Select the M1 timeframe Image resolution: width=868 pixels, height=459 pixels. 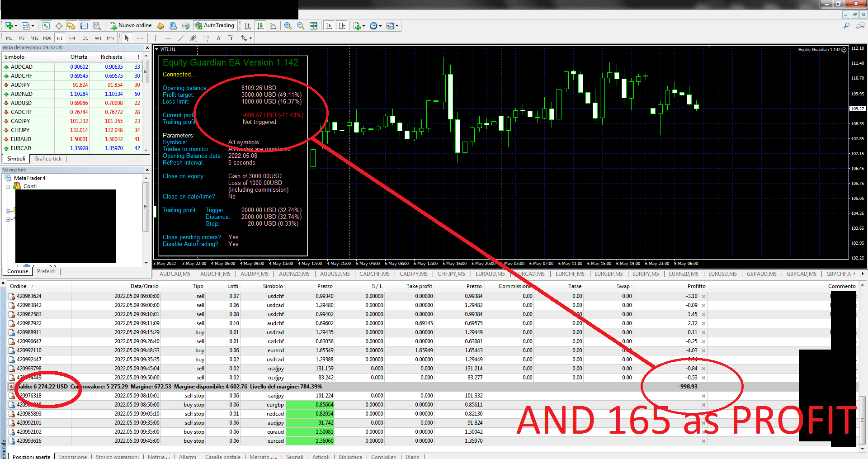tap(9, 38)
